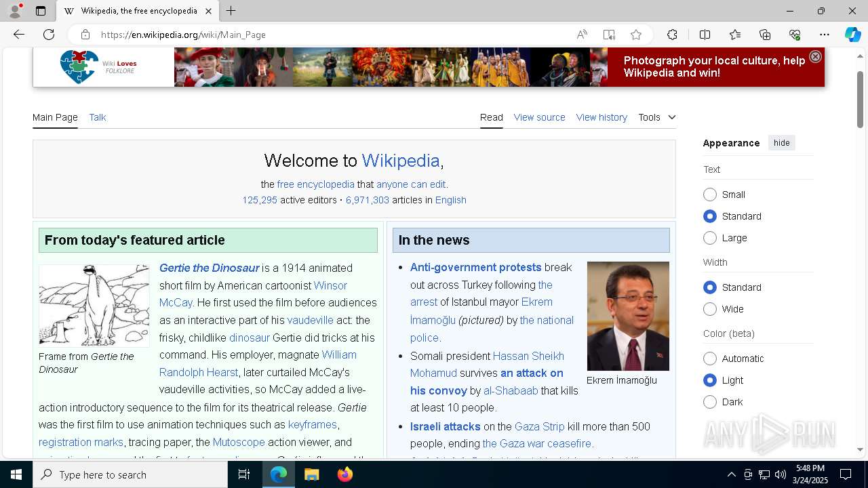The height and width of the screenshot is (488, 868).
Task: Launch the Copilot sidebar icon
Action: 852,35
